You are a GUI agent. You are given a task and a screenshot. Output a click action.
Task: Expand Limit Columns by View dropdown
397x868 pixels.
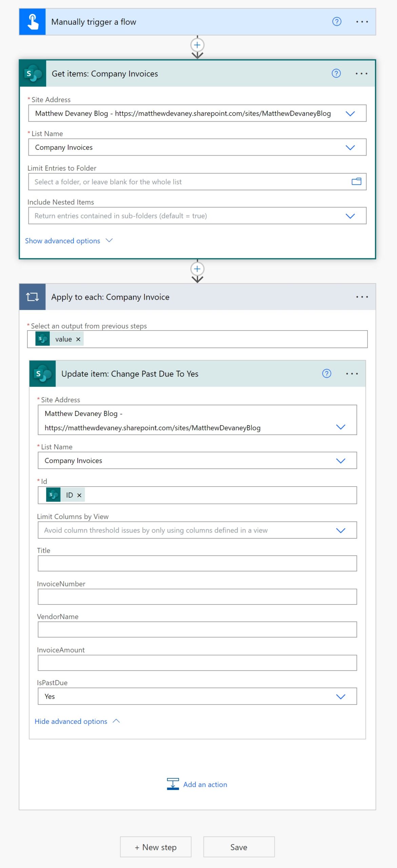click(341, 530)
